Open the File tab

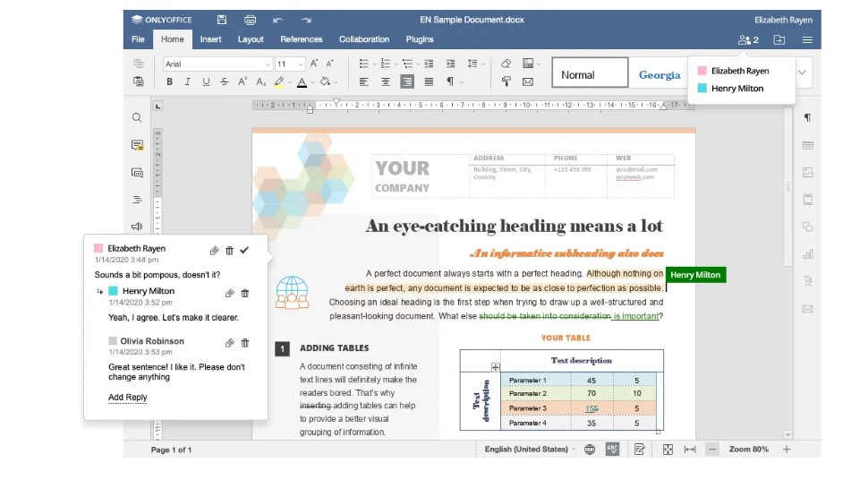tap(139, 39)
